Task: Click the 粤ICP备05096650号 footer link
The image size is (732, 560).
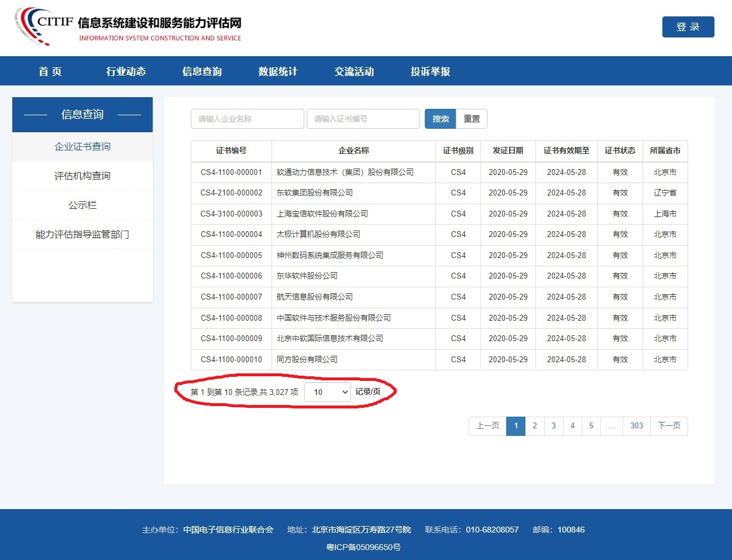Action: pos(363,548)
